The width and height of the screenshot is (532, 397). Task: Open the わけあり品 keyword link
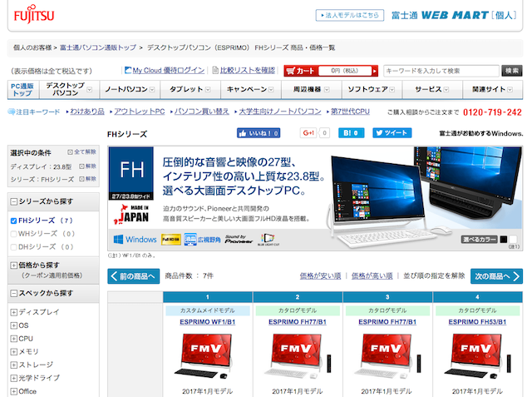[87, 112]
